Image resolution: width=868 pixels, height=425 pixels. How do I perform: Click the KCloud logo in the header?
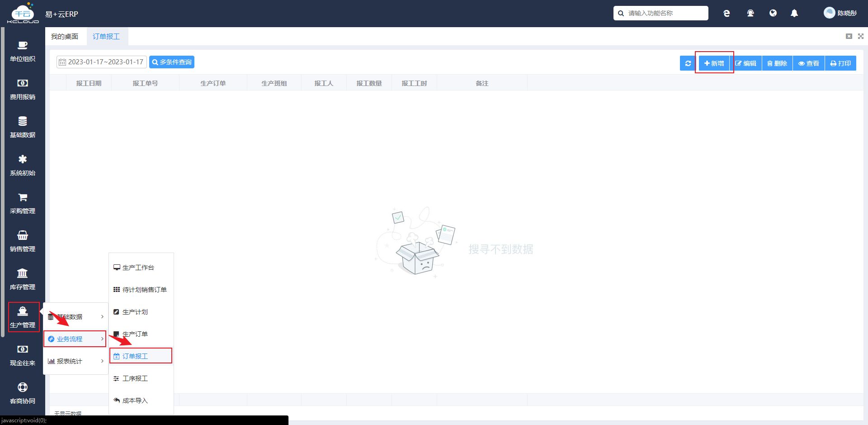(x=23, y=13)
